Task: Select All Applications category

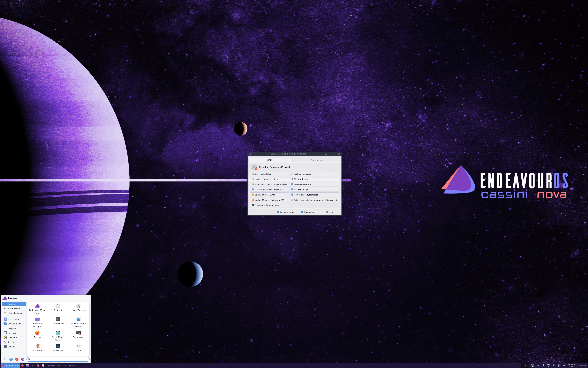Action: click(14, 313)
